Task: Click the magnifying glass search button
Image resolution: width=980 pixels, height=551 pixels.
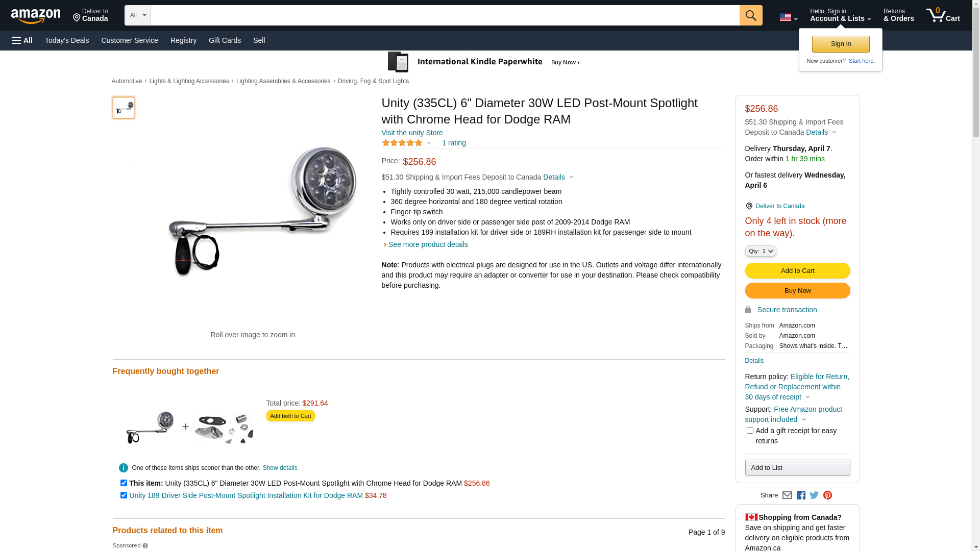Action: point(750,15)
